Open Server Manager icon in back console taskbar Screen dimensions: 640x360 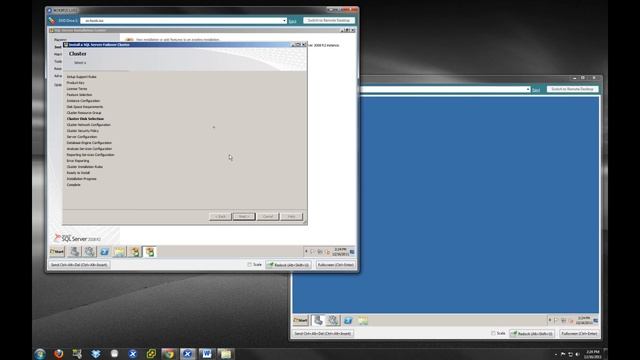tap(318, 320)
